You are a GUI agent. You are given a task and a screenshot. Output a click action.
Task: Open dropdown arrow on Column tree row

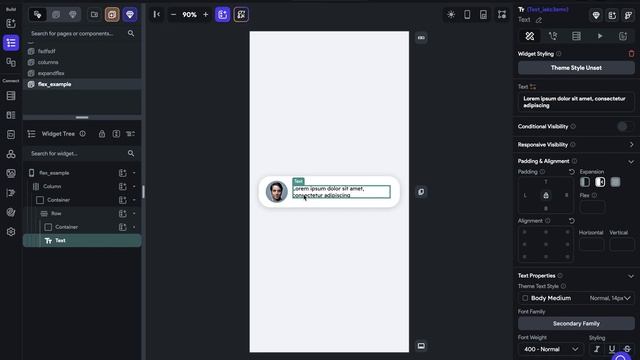134,187
